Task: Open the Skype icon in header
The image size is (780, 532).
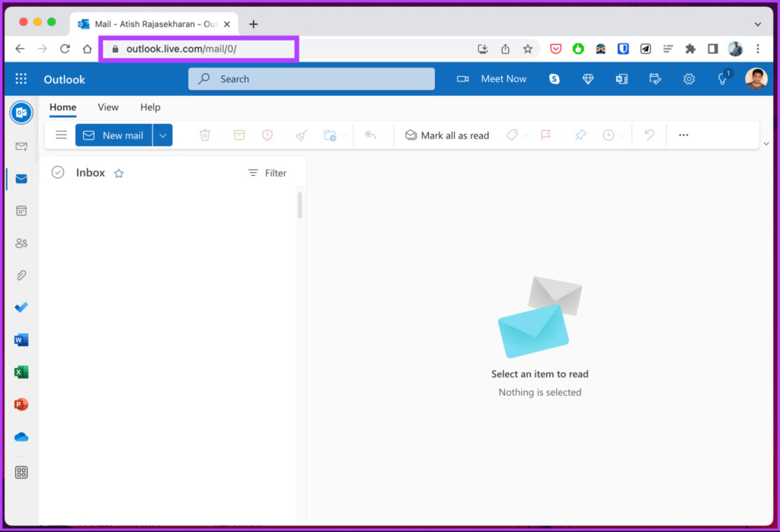Action: pos(555,79)
